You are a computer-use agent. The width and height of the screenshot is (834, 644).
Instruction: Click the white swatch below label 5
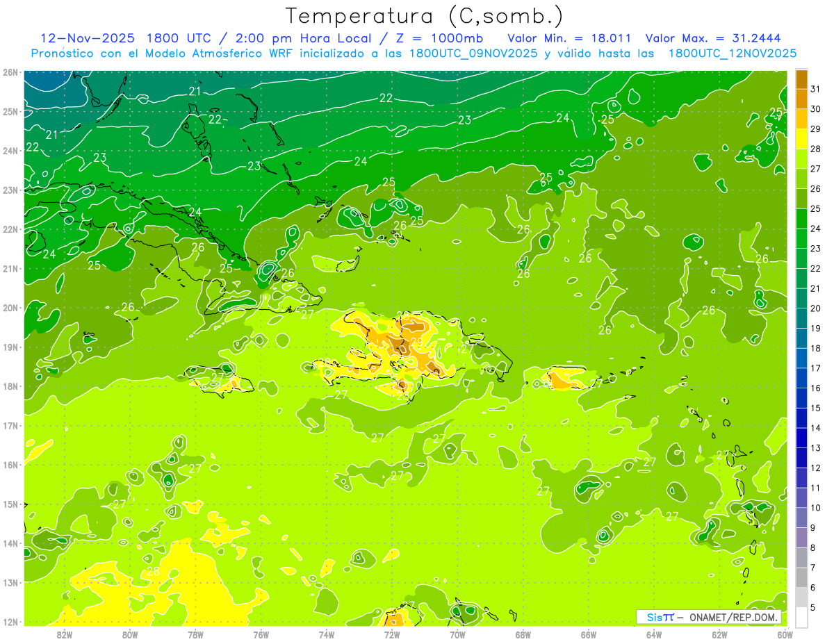(x=801, y=617)
